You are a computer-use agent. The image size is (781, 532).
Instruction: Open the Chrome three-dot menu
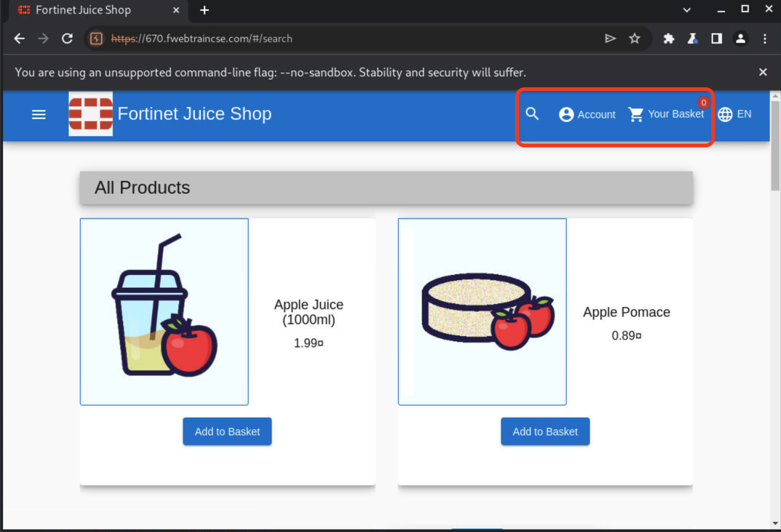click(765, 38)
